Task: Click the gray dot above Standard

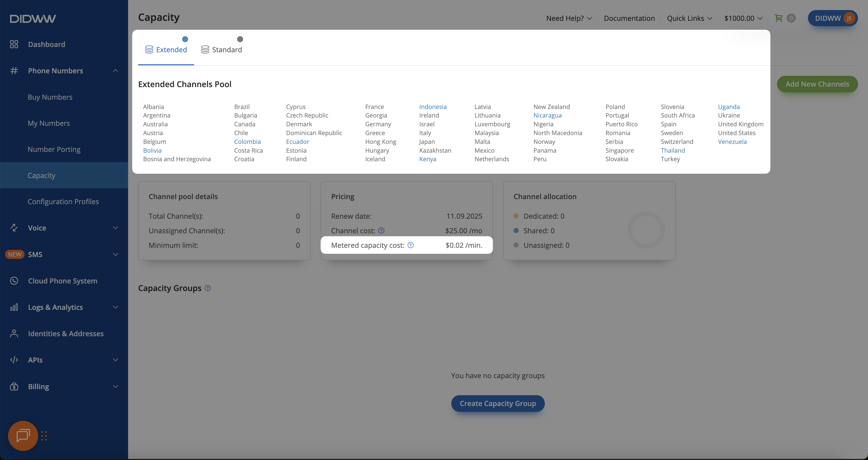Action: coord(240,39)
